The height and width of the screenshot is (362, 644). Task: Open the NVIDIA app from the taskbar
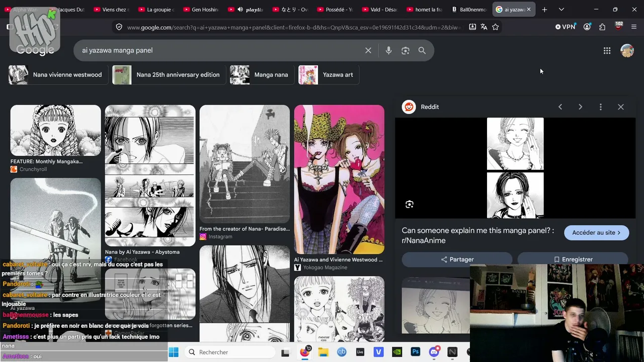point(397,352)
